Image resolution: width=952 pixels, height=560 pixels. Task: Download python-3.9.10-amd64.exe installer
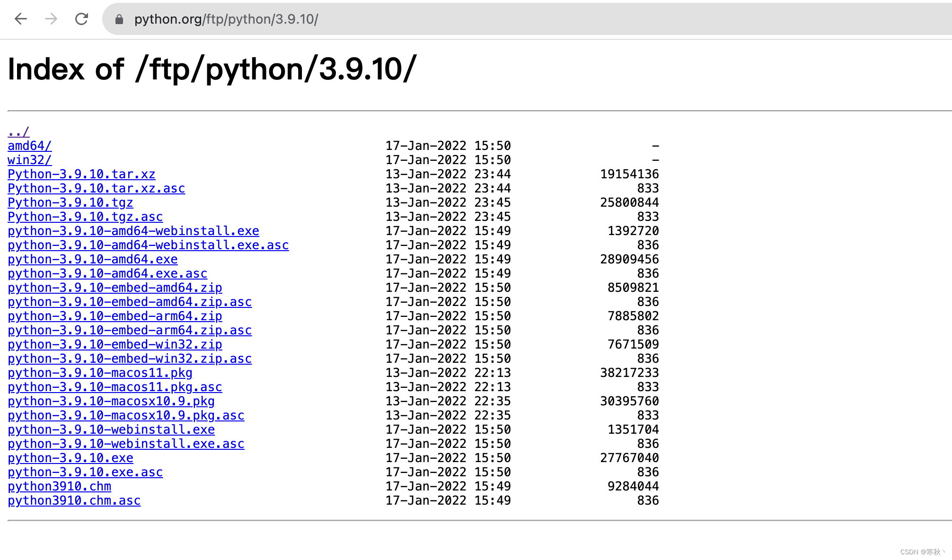pyautogui.click(x=92, y=259)
